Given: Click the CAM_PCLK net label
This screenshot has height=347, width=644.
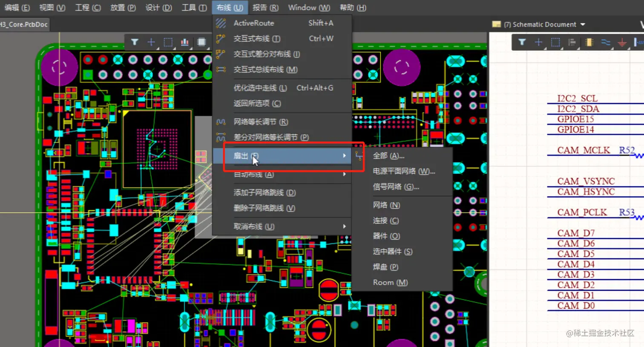Looking at the screenshot, I should [582, 212].
